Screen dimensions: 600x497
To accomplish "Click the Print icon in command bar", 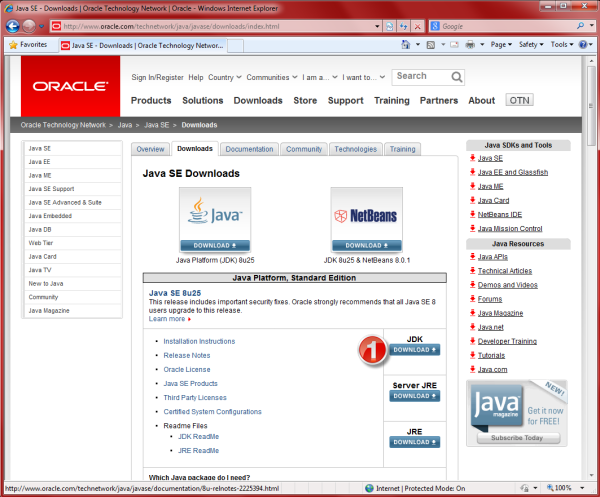I will [470, 45].
